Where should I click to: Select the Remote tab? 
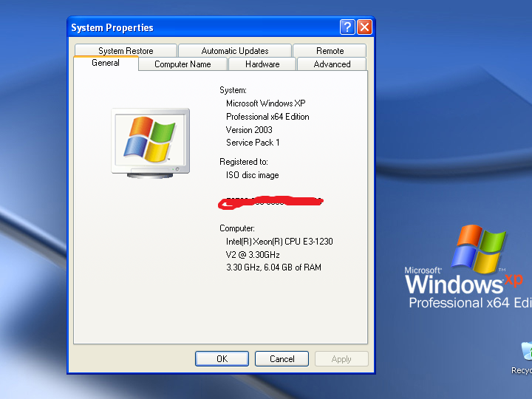tap(330, 51)
